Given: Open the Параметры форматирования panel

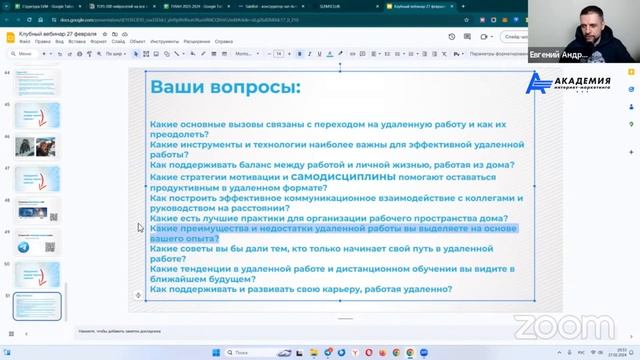Looking at the screenshot, I should point(499,54).
